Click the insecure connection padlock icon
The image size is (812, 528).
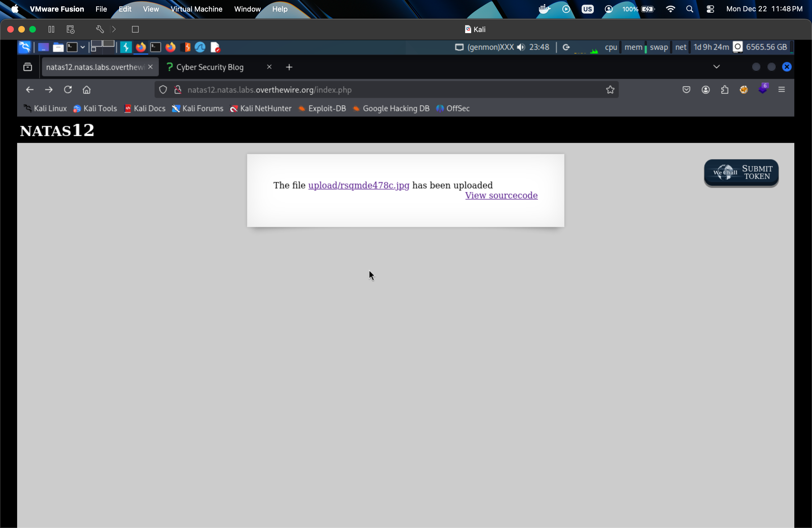[x=178, y=90]
